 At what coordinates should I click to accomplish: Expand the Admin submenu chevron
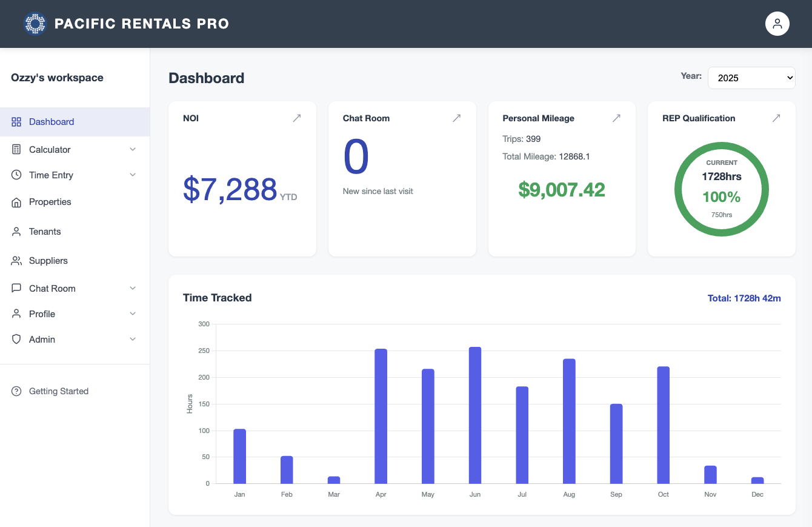tap(133, 340)
